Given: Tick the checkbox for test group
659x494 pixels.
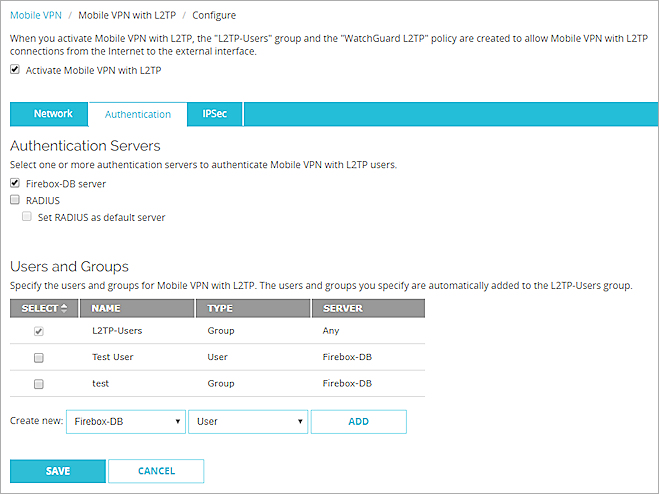Looking at the screenshot, I should pyautogui.click(x=39, y=383).
